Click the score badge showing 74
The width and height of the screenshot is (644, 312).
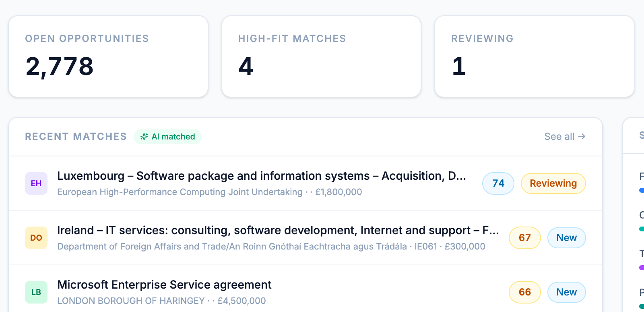pyautogui.click(x=498, y=183)
